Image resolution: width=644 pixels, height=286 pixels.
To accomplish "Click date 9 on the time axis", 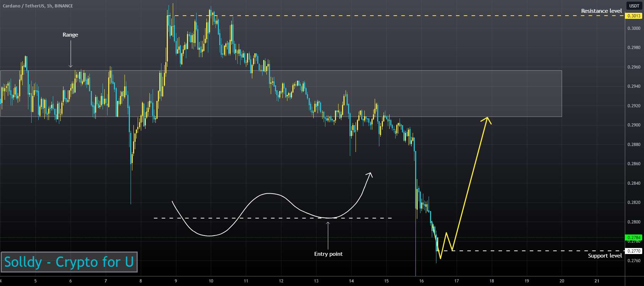I will 176,281.
